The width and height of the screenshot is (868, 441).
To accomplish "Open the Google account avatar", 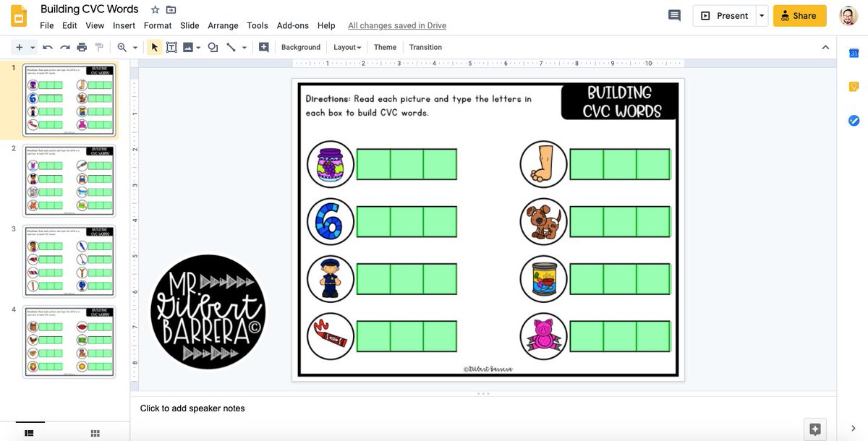I will [x=848, y=15].
